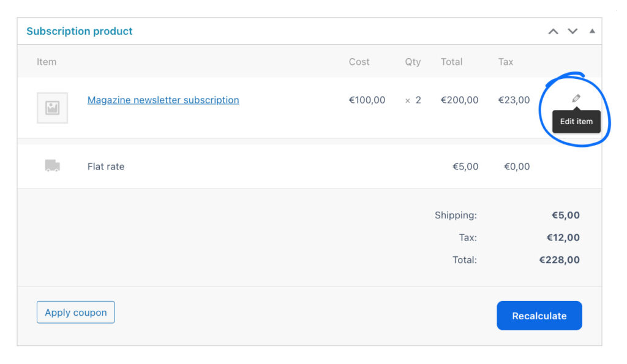Click the product quantity × 2 value
Image resolution: width=627 pixels, height=364 pixels.
tap(413, 100)
